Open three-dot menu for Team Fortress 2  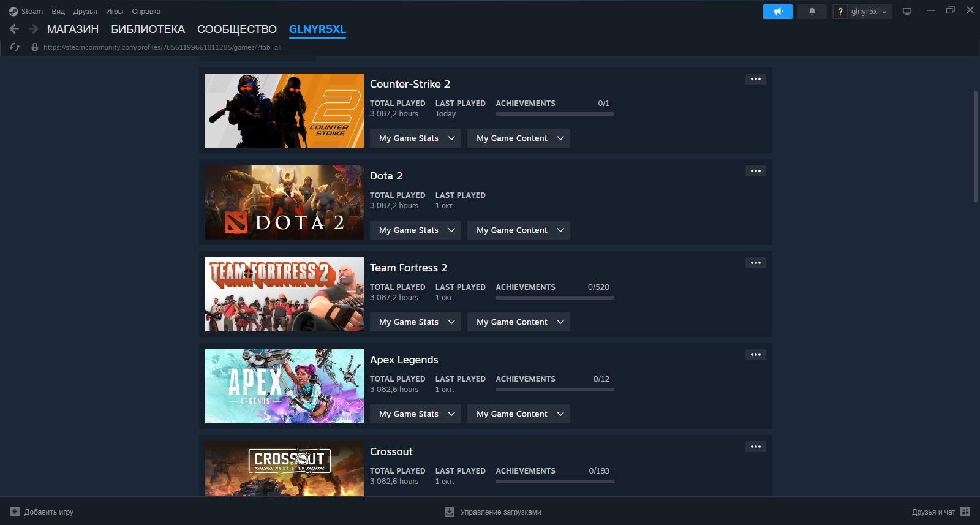coord(756,263)
